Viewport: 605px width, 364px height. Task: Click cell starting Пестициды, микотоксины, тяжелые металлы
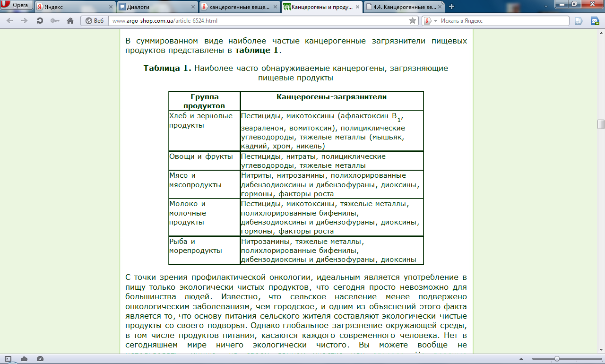click(332, 217)
